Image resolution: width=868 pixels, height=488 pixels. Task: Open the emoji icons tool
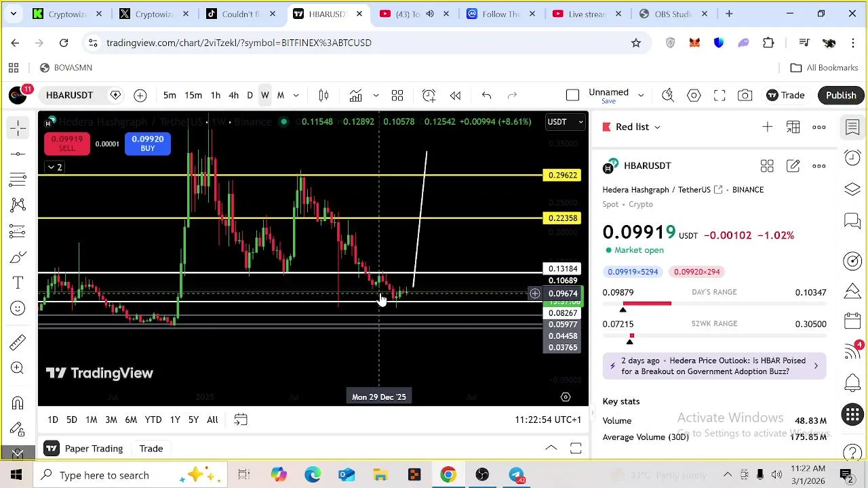click(x=18, y=308)
